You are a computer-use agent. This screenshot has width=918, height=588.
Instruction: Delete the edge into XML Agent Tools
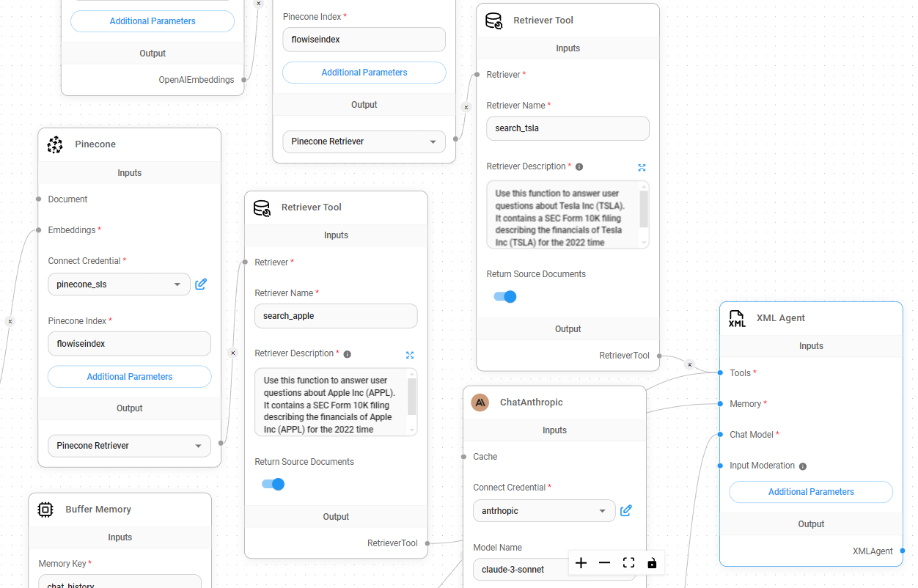click(x=689, y=364)
